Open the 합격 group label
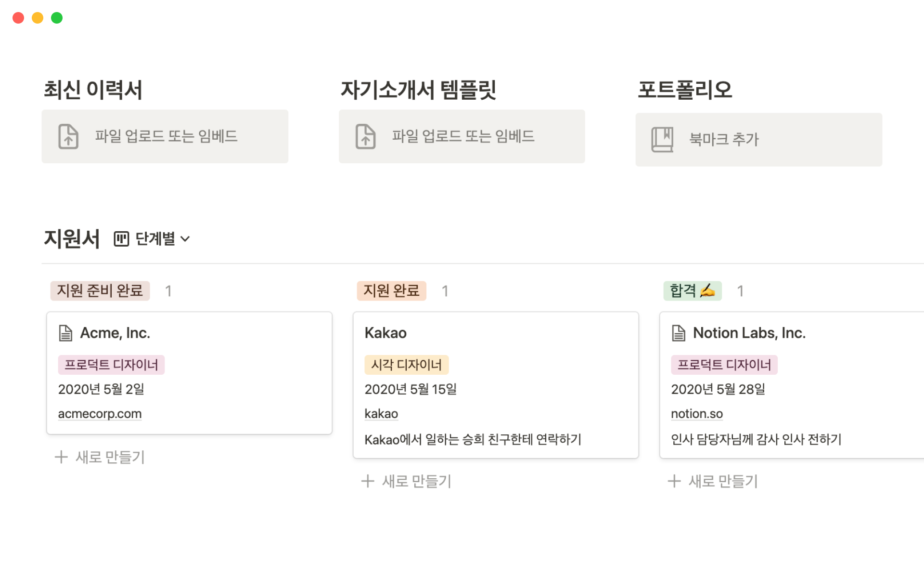The image size is (924, 578). tap(692, 291)
